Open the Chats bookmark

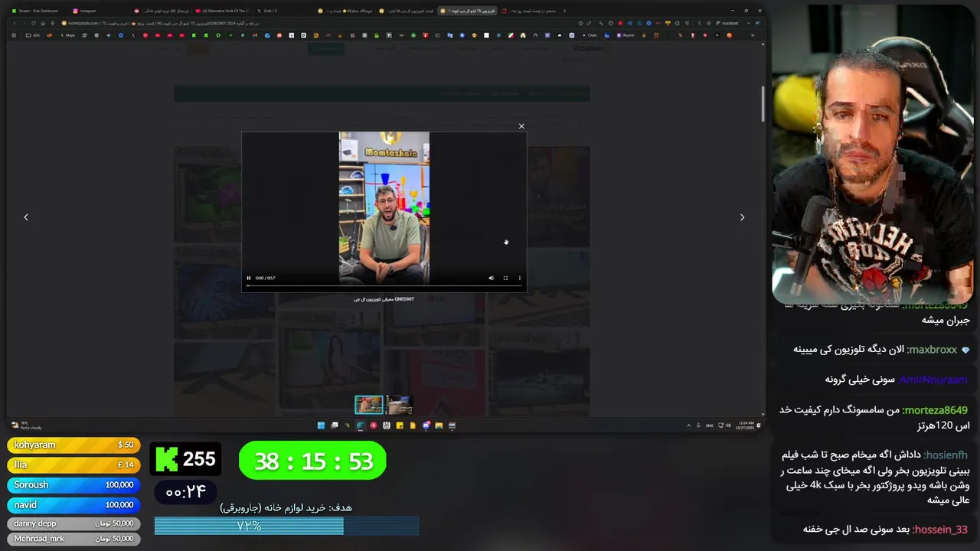click(x=590, y=35)
